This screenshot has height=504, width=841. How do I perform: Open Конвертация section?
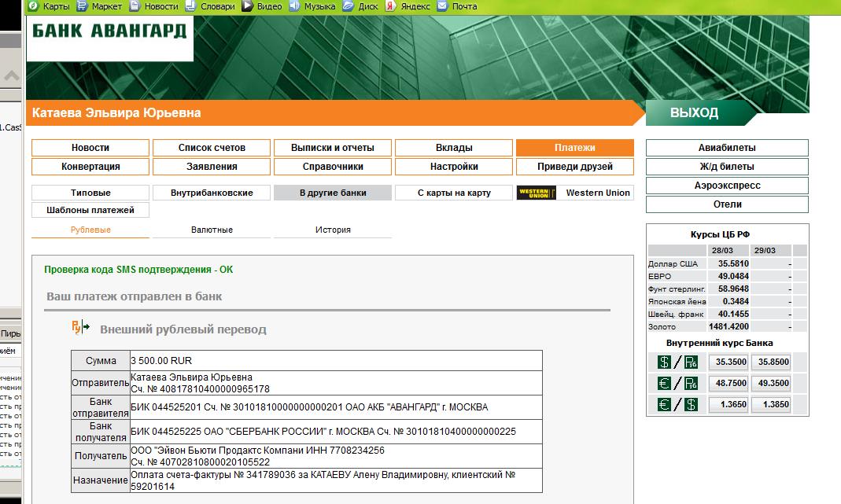click(90, 166)
